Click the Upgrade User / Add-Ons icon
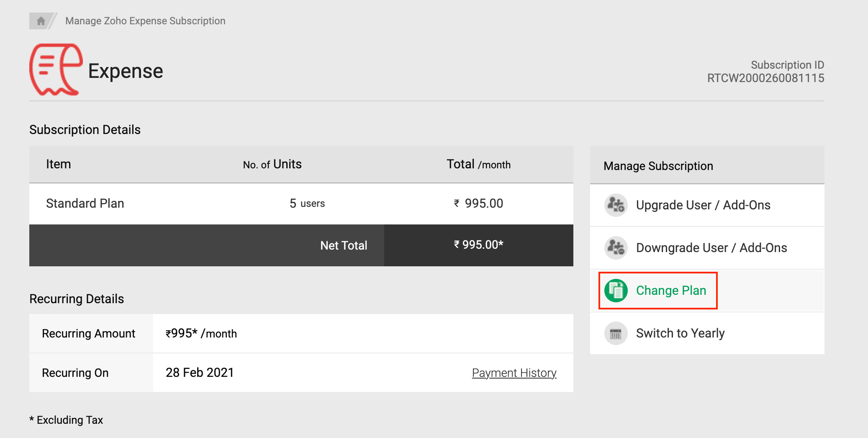This screenshot has height=438, width=868. (x=615, y=205)
